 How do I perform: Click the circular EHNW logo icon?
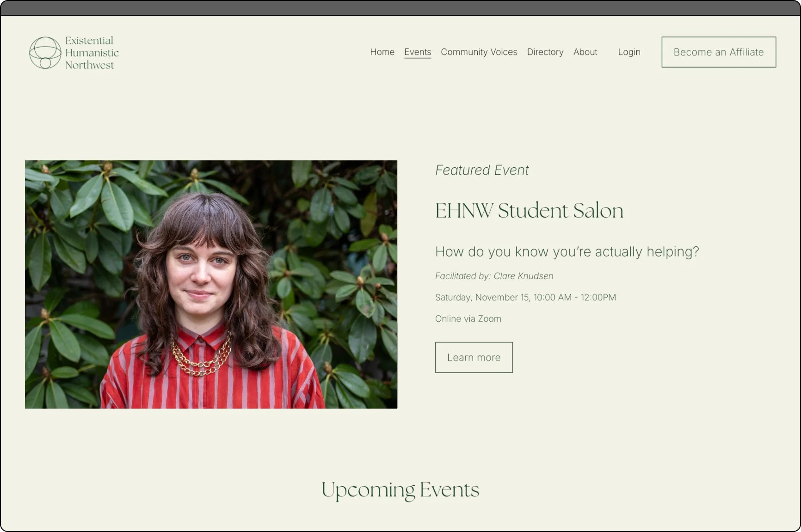(45, 53)
